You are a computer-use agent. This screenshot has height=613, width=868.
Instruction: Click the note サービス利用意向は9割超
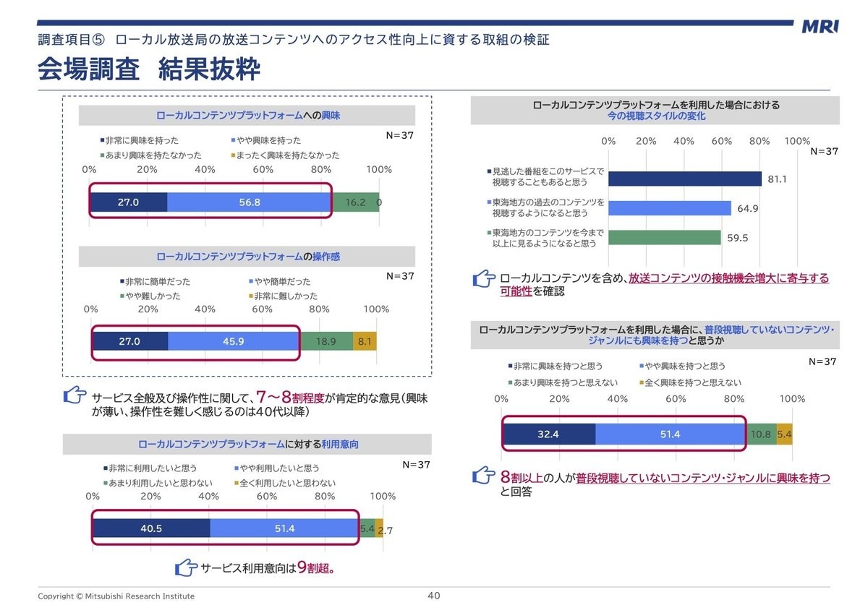268,568
